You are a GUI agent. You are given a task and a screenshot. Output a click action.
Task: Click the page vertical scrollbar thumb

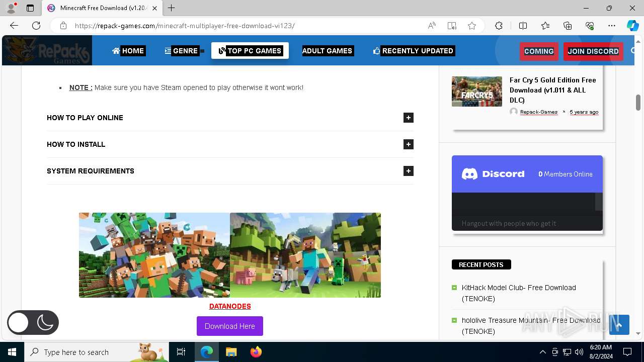click(638, 102)
